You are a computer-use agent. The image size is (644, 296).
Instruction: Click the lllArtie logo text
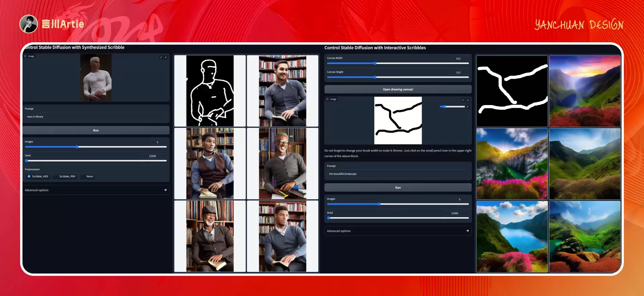point(63,24)
